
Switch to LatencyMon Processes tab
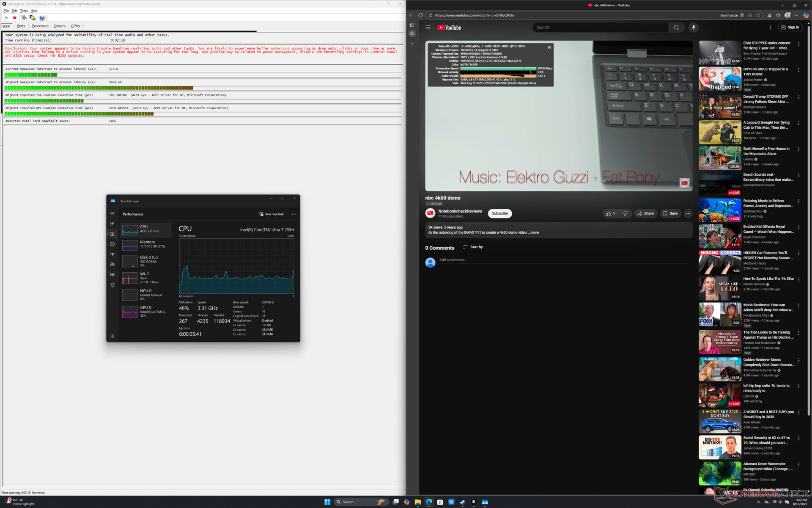[x=40, y=26]
